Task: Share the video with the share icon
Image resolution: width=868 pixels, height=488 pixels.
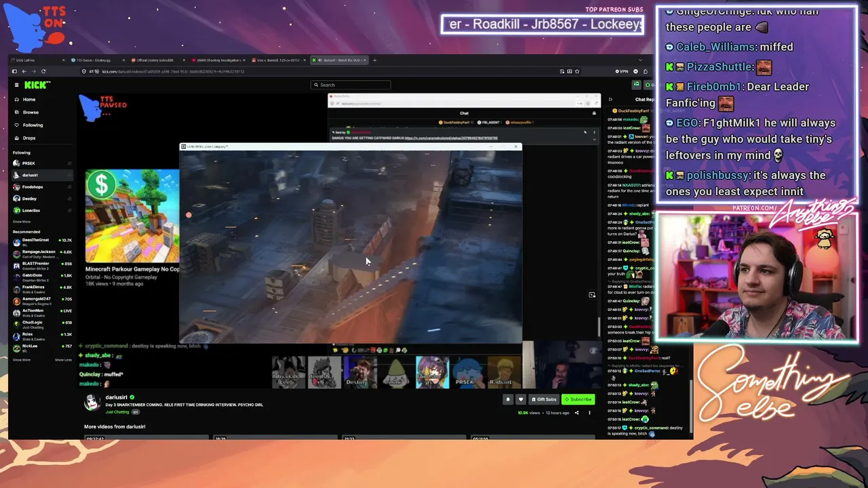Action: 577,413
